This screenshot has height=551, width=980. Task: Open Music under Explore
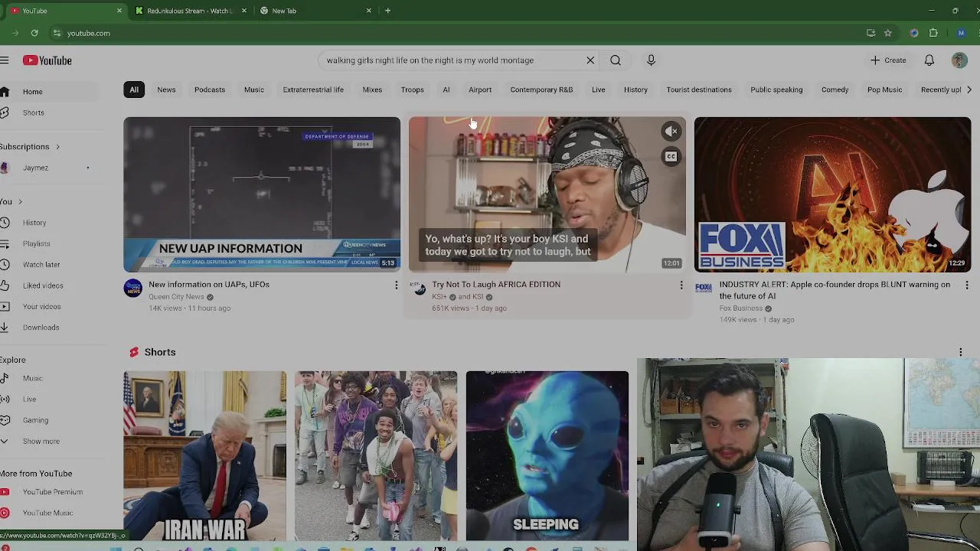click(x=49, y=378)
